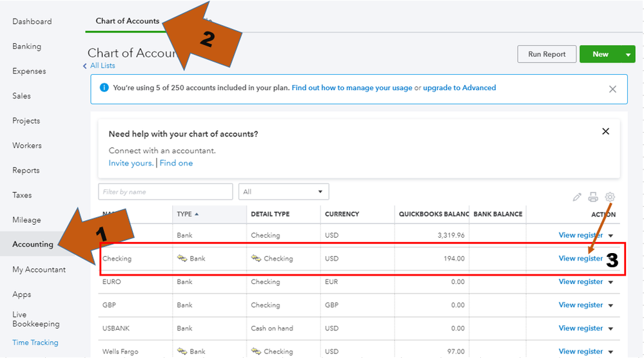Click the 'Filter by name' input field
Viewport: 644px width, 358px height.
166,191
